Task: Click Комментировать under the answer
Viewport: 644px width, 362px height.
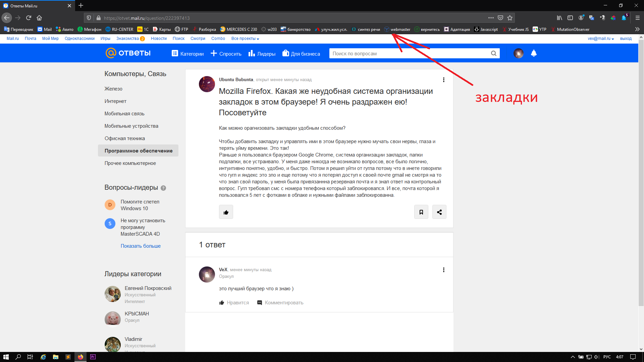Action: click(280, 303)
